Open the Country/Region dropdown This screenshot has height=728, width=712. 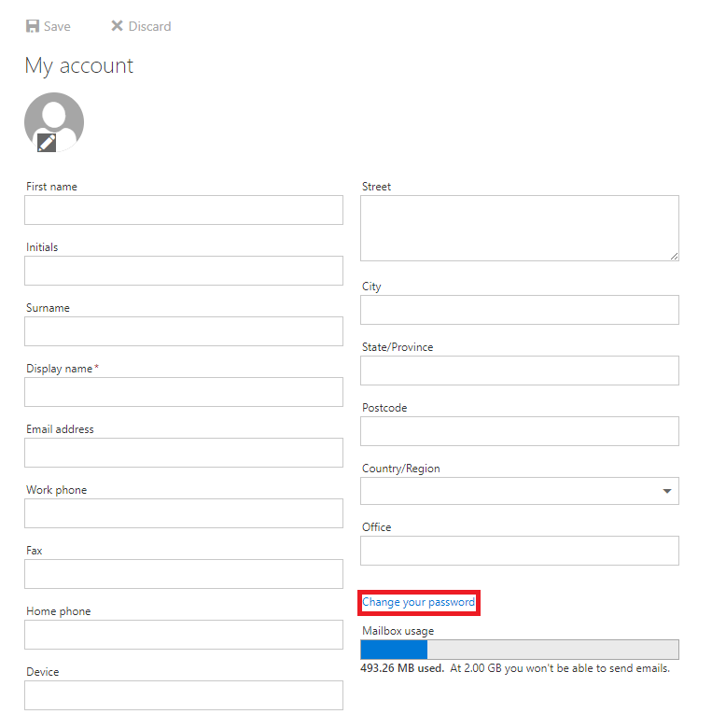[520, 491]
